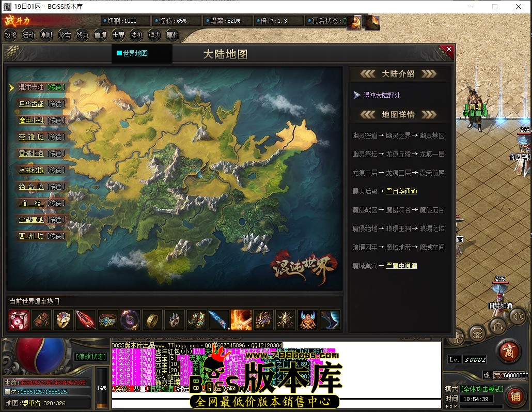
Task: Open the character figure round button
Action: [458, 337]
